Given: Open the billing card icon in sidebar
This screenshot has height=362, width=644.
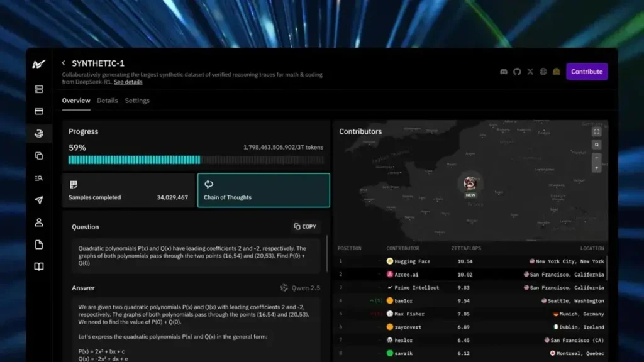Looking at the screenshot, I should 38,111.
